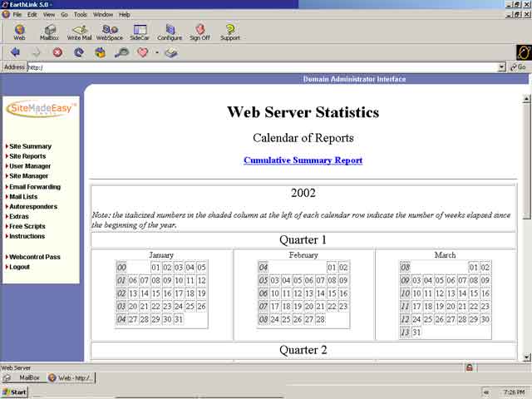Click the Windows Start button

tap(14, 392)
